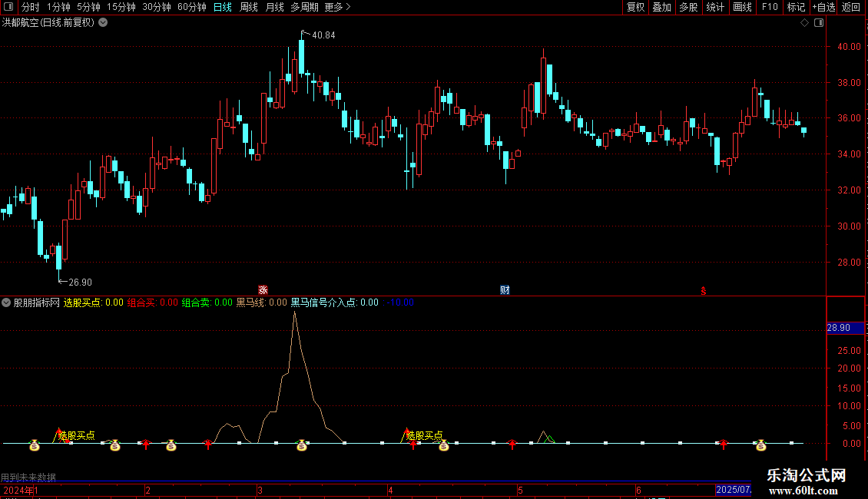Click the money bag signal after the February marker
Image resolution: width=868 pixels, height=499 pixels.
(171, 444)
